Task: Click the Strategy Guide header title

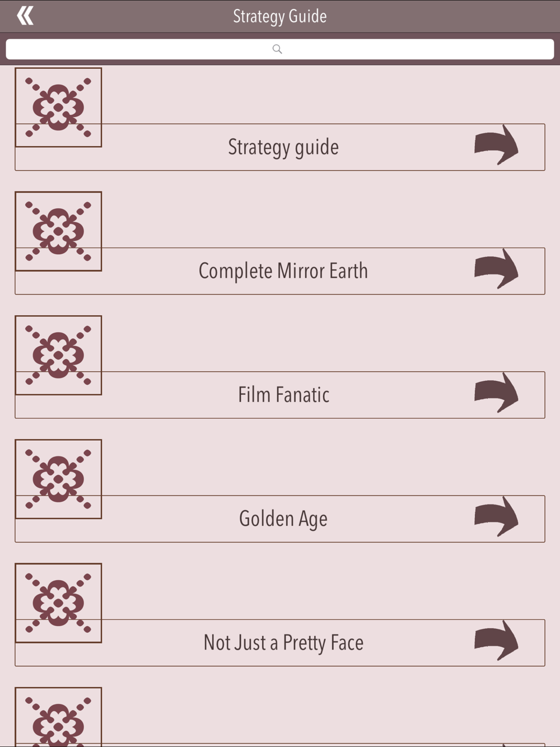Action: point(280,16)
